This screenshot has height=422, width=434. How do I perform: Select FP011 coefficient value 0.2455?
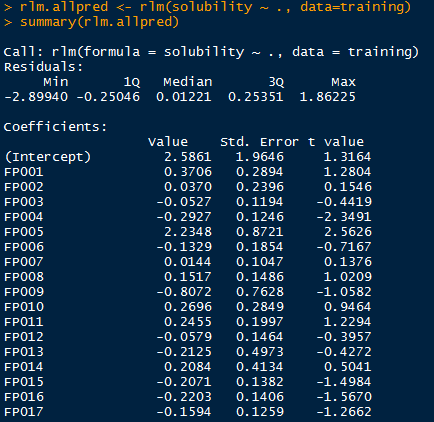188,322
